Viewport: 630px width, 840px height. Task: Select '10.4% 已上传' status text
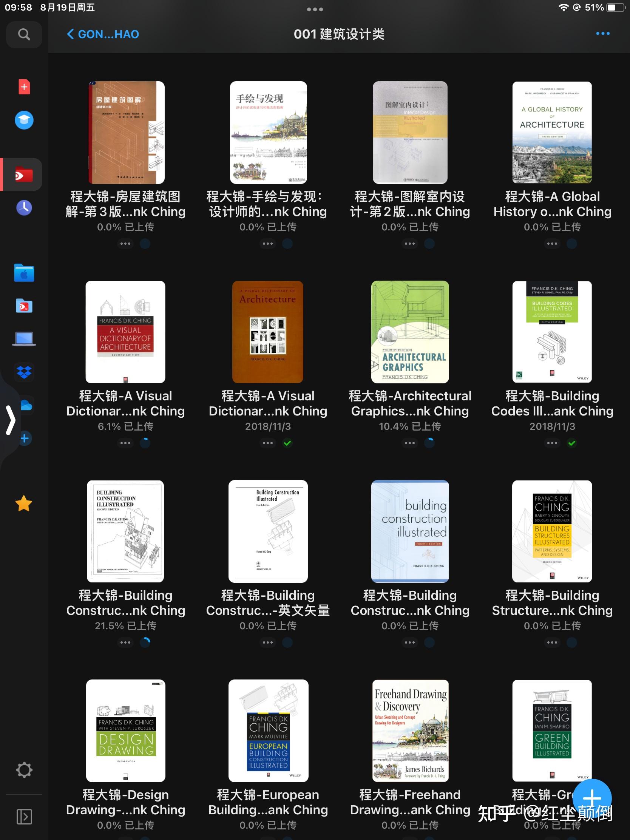coord(410,426)
